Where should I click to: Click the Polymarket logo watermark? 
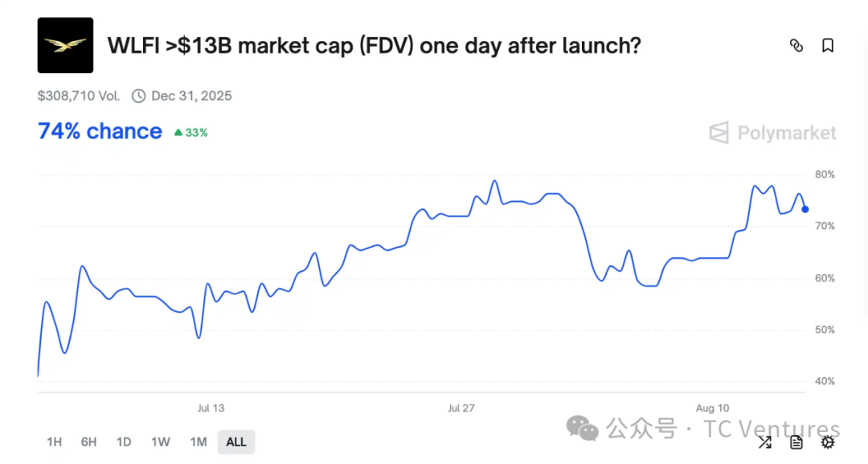(x=773, y=133)
